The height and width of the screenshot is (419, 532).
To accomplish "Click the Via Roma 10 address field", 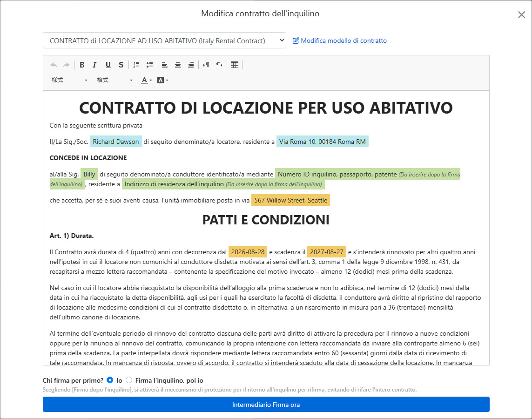I will (323, 142).
